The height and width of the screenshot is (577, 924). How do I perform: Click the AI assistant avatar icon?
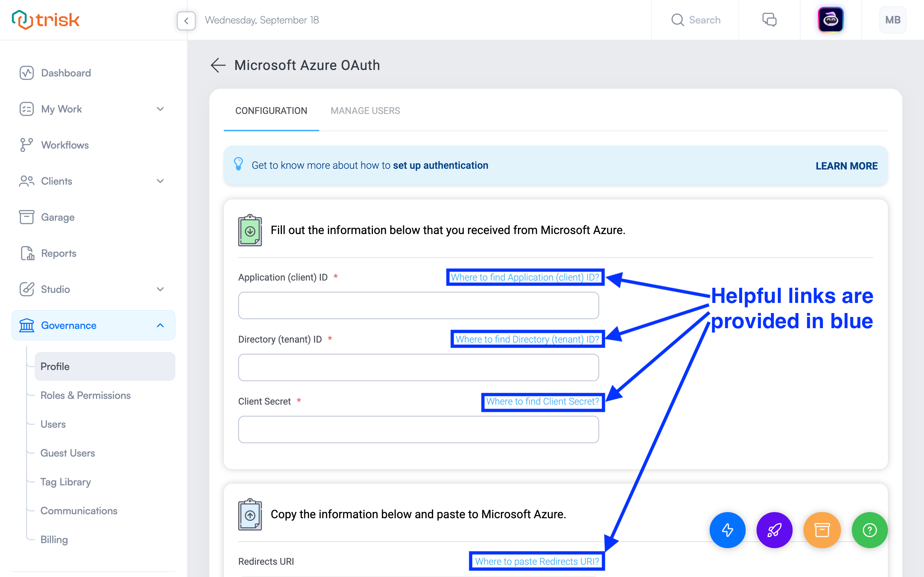point(830,20)
